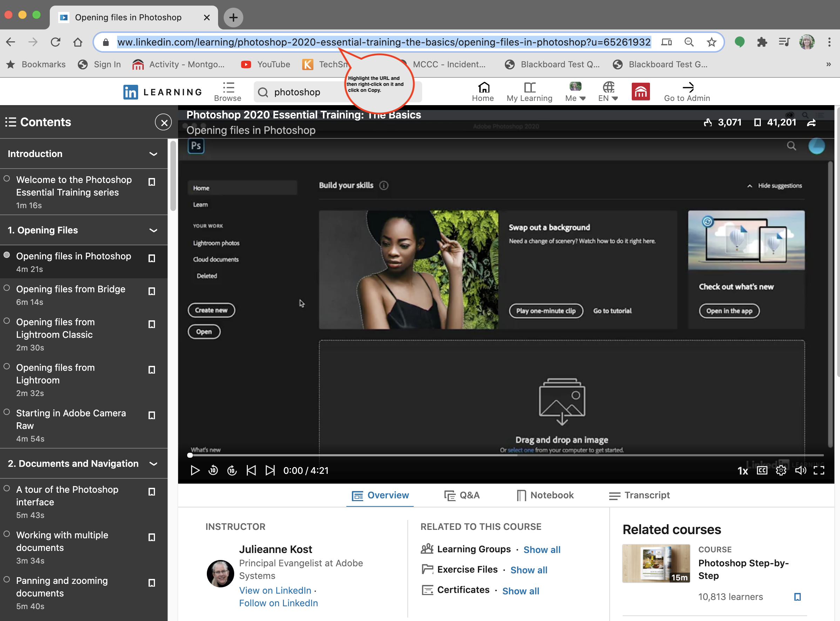
Task: Open the YouTube bookmark
Action: click(x=265, y=64)
